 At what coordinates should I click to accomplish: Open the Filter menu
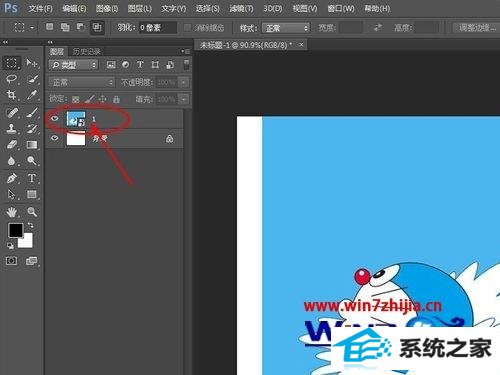[x=241, y=8]
